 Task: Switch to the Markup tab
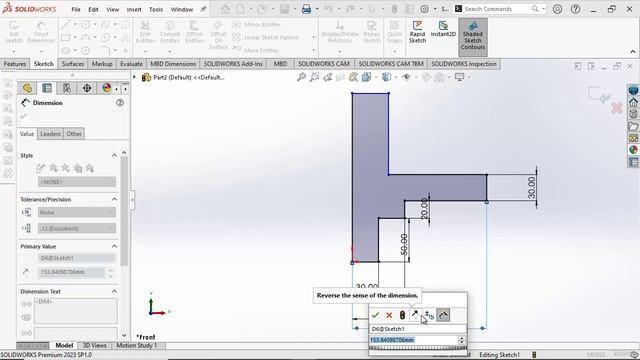[102, 64]
